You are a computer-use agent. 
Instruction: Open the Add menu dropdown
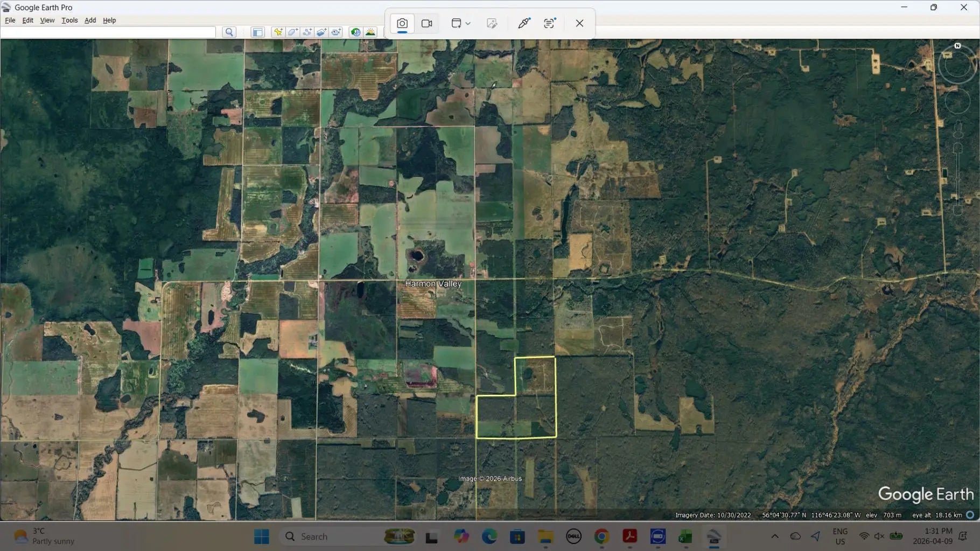tap(90, 20)
